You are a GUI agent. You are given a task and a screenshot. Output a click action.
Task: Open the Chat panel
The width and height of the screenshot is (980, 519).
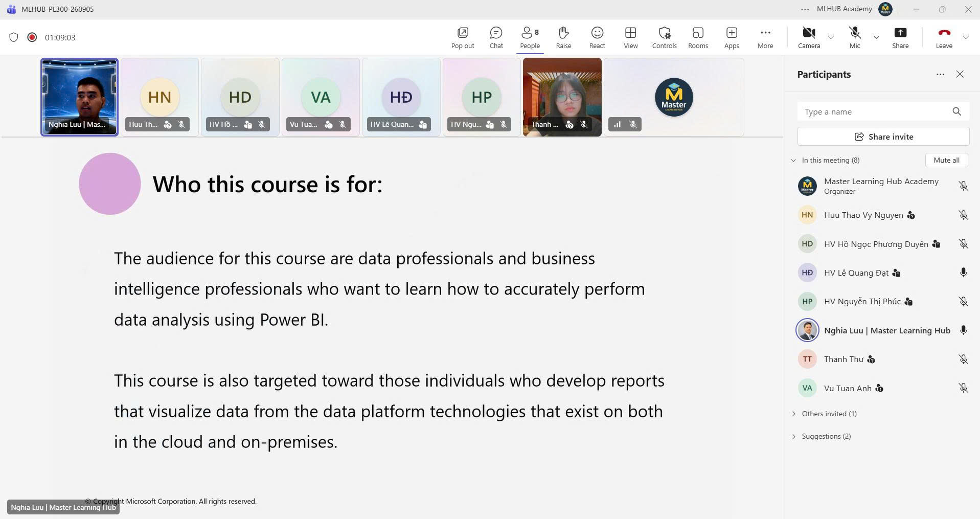496,38
